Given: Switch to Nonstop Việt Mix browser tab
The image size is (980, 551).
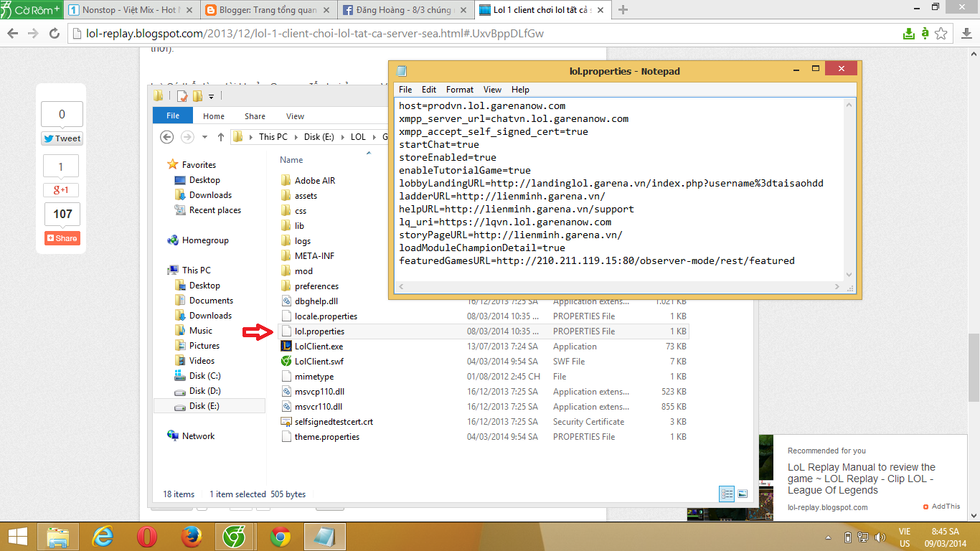Looking at the screenshot, I should pos(131,10).
